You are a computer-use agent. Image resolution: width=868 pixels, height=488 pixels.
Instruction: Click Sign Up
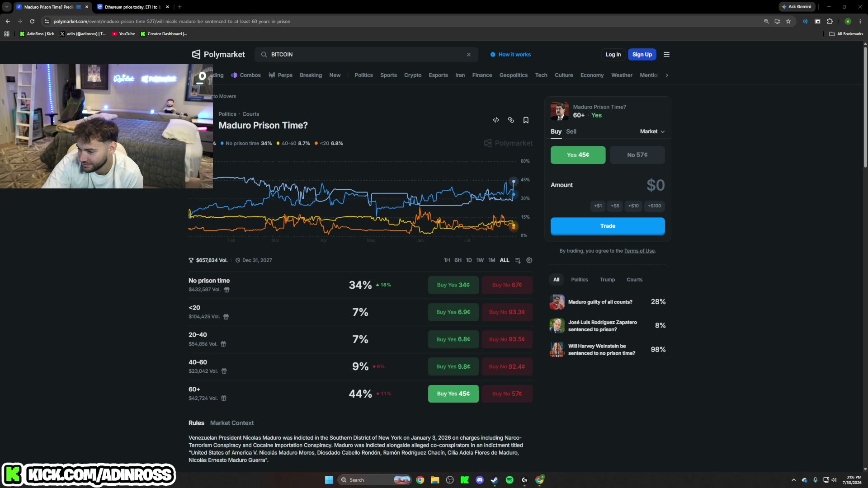click(642, 55)
